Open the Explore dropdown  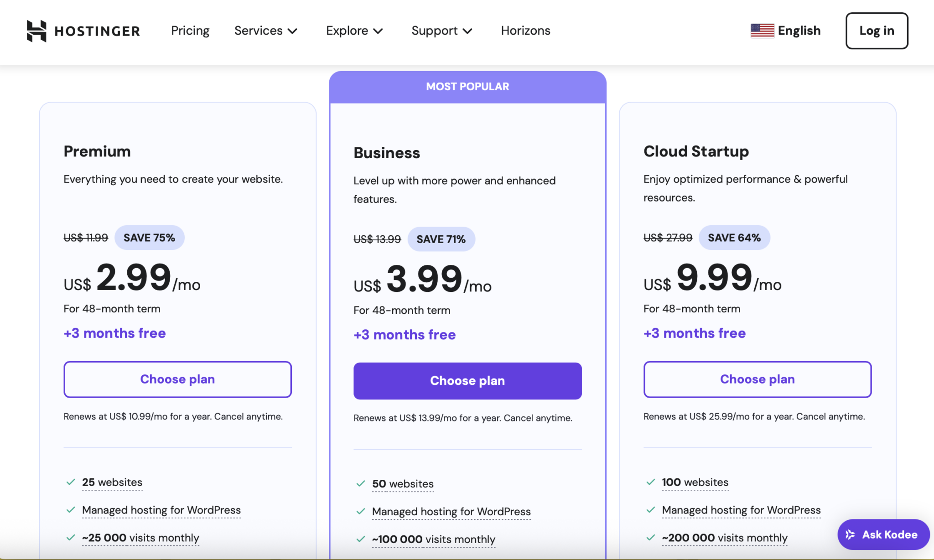pyautogui.click(x=354, y=31)
